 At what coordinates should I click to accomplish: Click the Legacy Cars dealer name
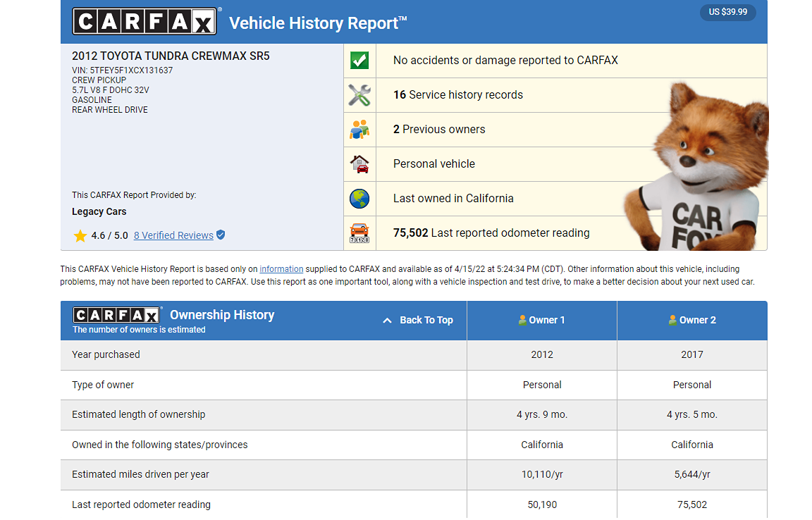(x=99, y=211)
